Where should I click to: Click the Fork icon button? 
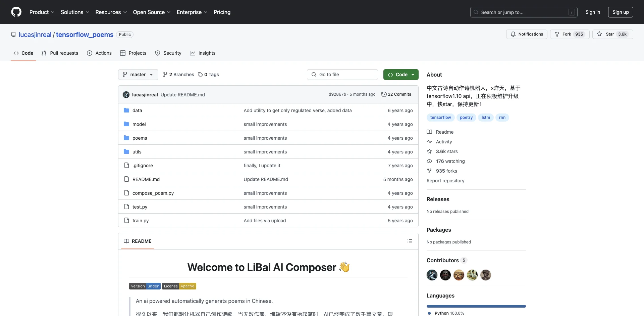tap(557, 34)
